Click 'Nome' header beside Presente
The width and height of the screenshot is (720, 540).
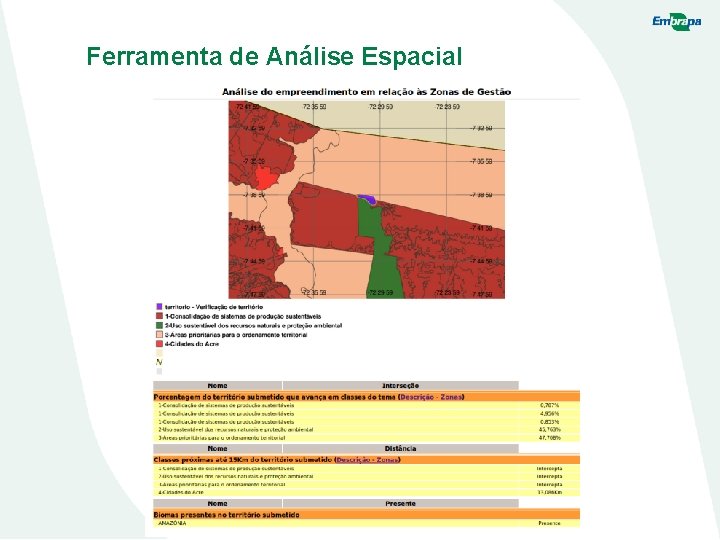coord(217,504)
